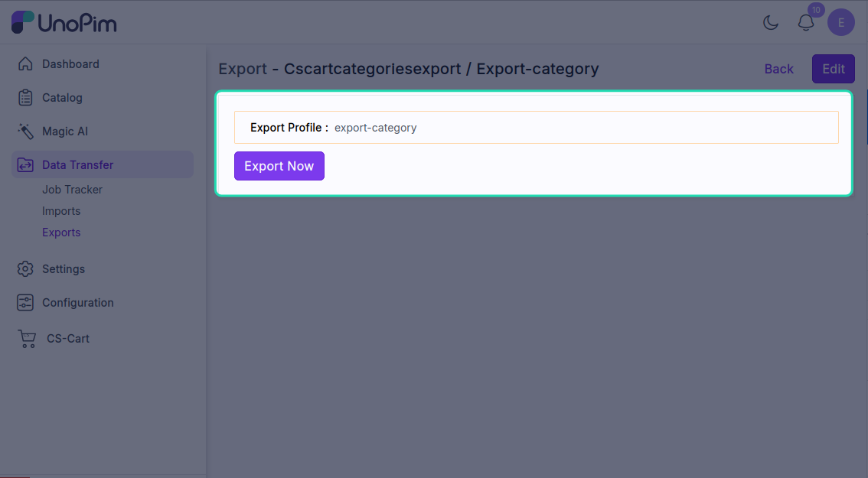868x478 pixels.
Task: Click the Data Transfer folder icon
Action: (25, 165)
